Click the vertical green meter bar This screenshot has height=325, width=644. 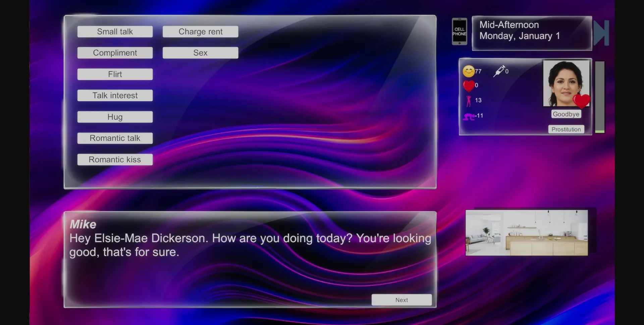click(599, 97)
